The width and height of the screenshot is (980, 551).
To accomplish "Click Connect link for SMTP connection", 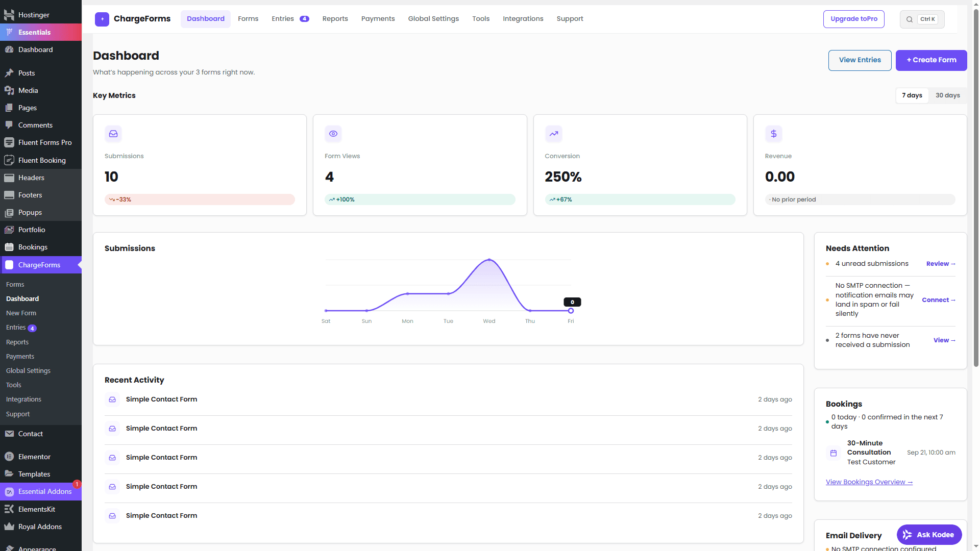I will (x=939, y=300).
